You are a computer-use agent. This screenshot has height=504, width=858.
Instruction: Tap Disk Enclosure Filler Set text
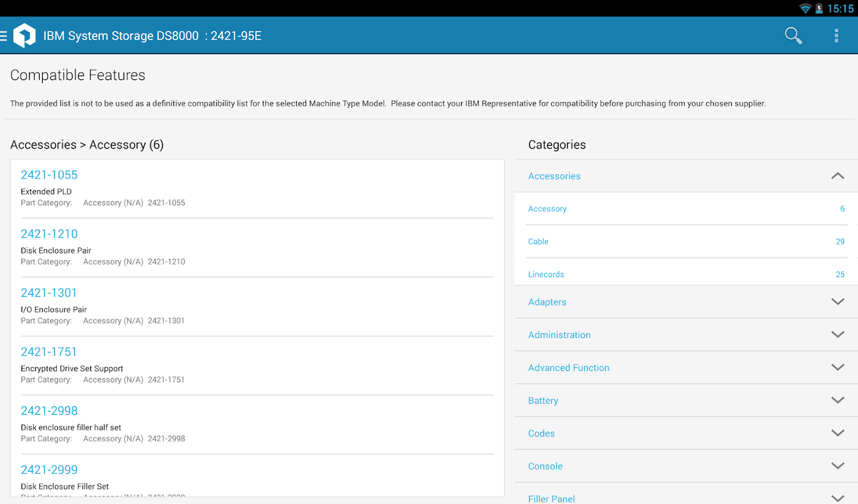pos(65,486)
